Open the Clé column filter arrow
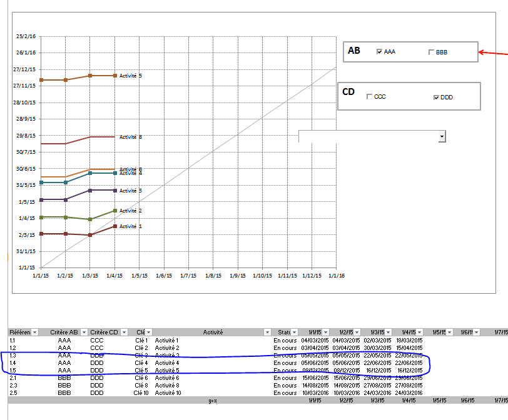508x420 pixels. [149, 332]
